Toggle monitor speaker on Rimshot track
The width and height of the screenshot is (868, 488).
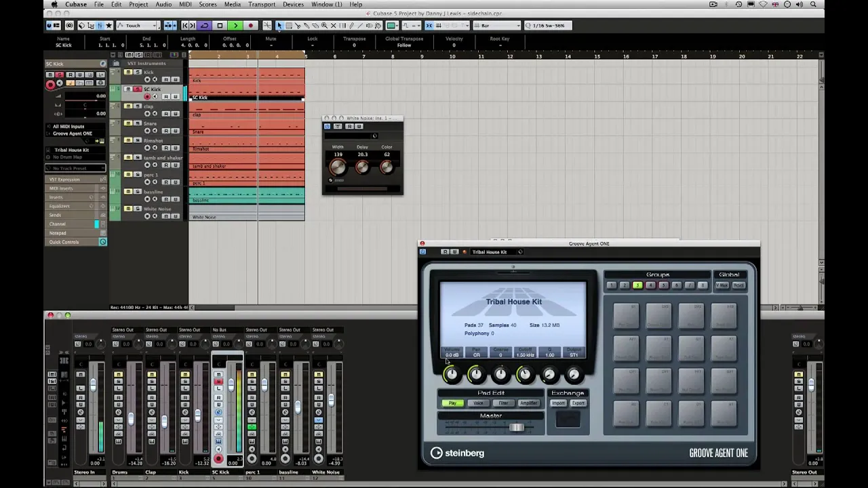tap(155, 148)
